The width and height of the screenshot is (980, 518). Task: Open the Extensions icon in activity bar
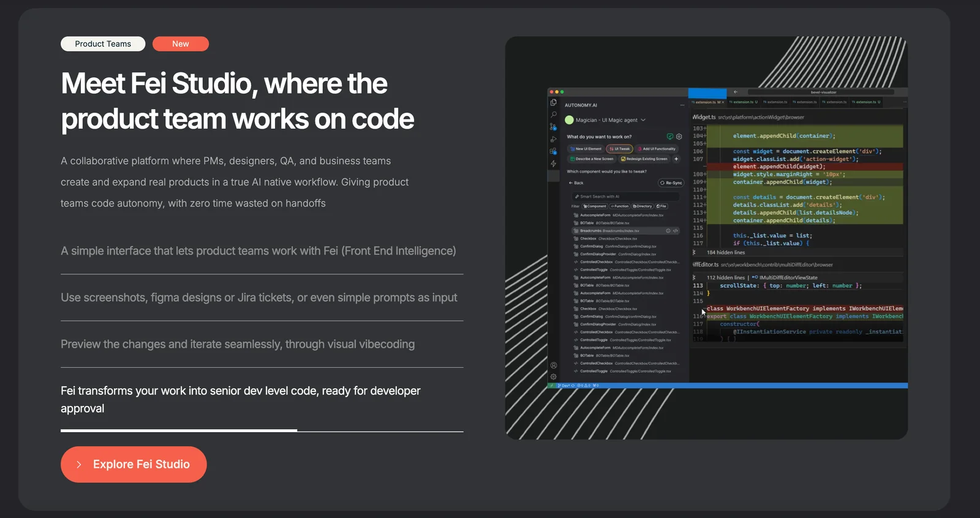(x=554, y=151)
